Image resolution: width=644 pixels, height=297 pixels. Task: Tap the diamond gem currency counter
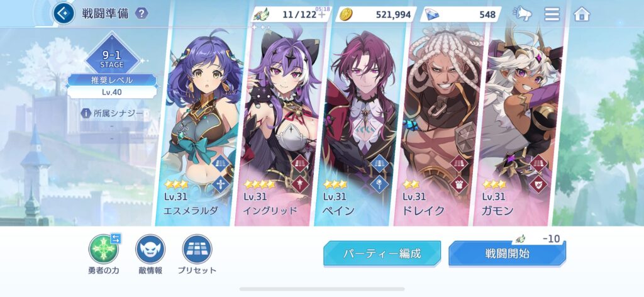460,15
